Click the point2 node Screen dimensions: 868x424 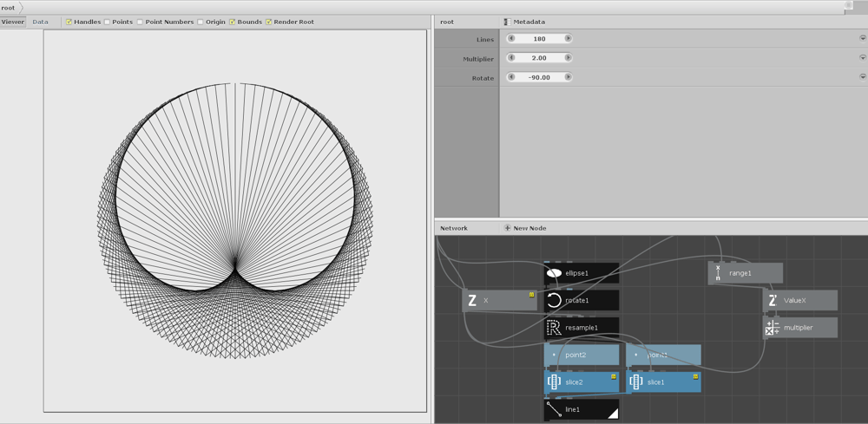582,355
